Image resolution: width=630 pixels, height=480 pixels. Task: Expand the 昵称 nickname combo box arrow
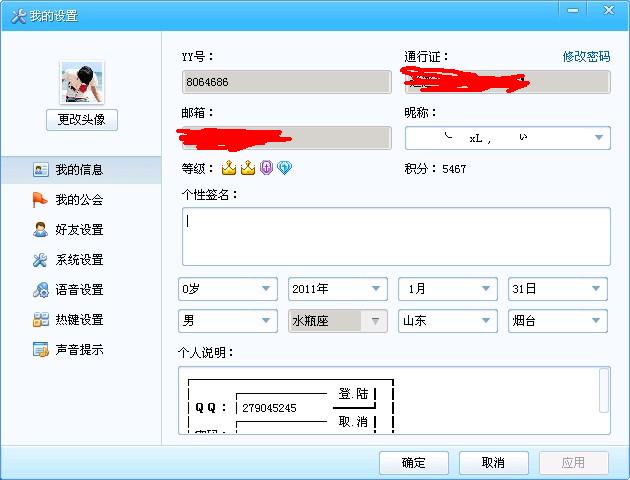pos(599,138)
